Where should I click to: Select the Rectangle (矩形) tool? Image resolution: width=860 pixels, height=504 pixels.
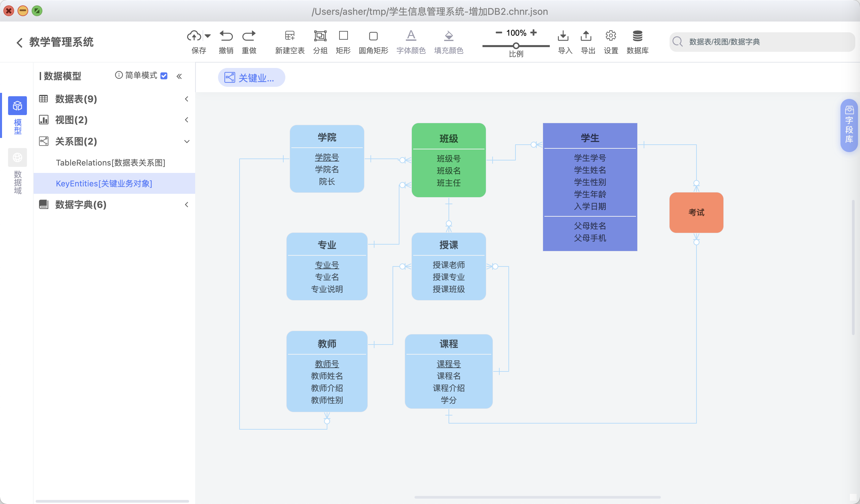pos(343,35)
